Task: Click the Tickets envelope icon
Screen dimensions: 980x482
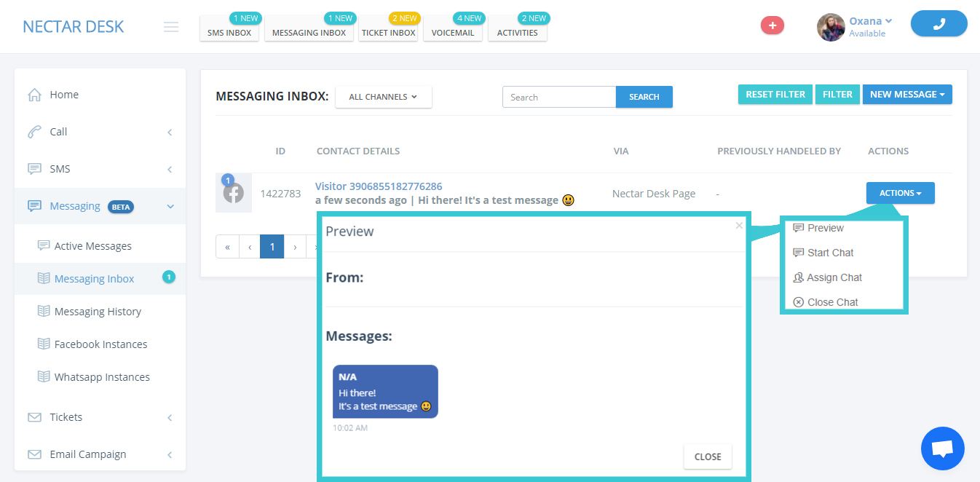Action: click(34, 417)
